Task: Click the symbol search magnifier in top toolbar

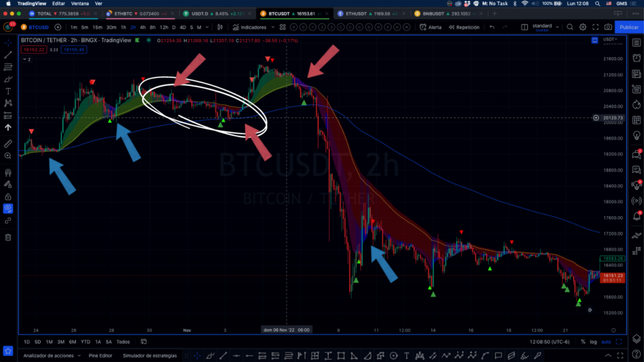Action: (570, 27)
